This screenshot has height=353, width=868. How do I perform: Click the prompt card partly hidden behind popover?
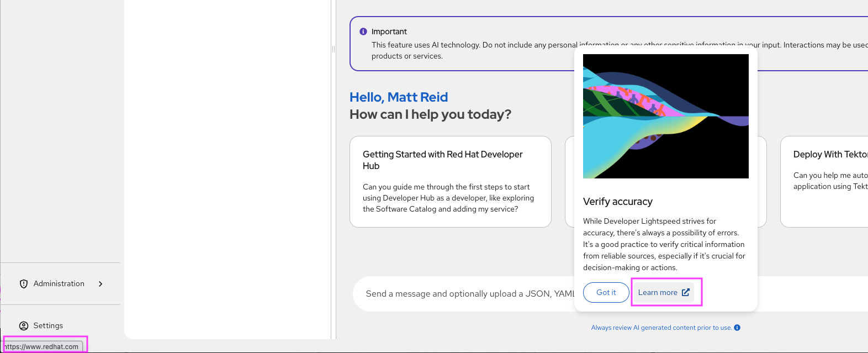[x=569, y=181]
